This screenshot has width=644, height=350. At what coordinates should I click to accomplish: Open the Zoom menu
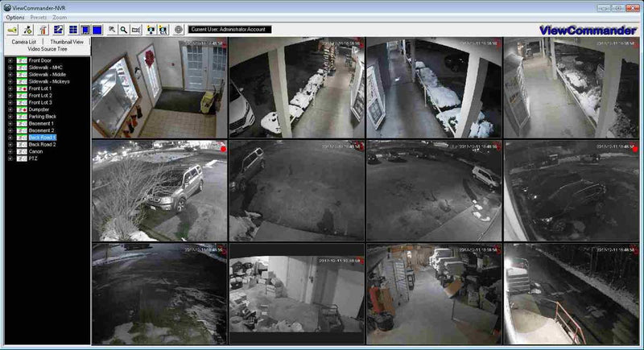click(60, 17)
